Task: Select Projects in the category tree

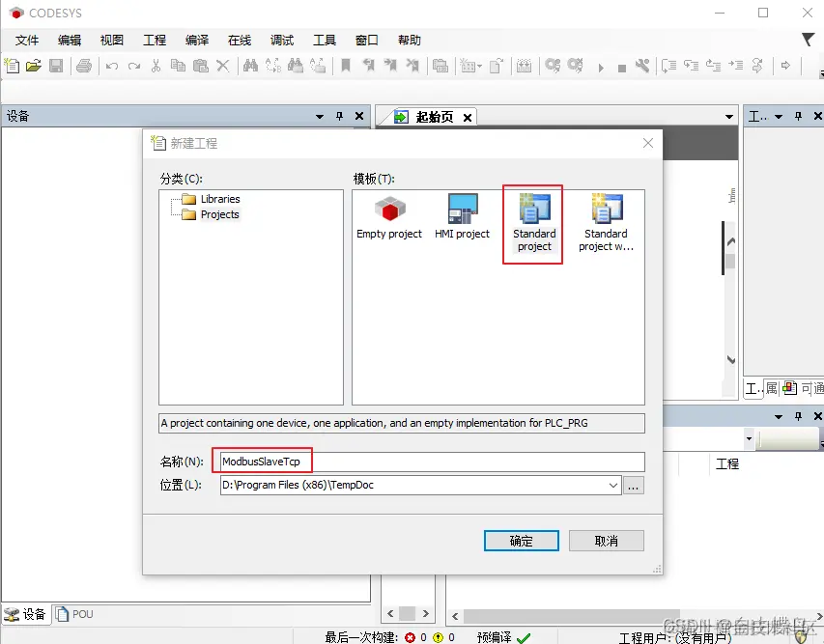Action: pos(219,214)
